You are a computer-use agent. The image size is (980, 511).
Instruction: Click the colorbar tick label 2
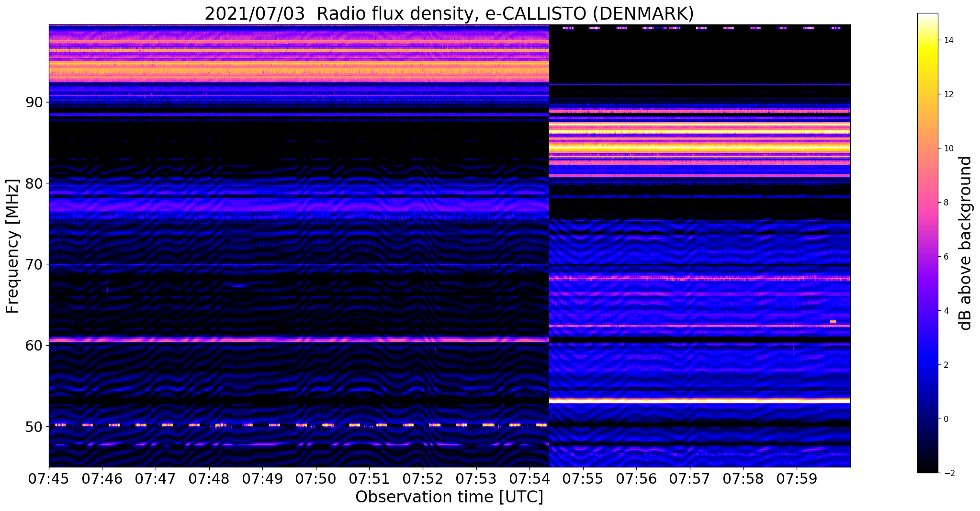946,365
